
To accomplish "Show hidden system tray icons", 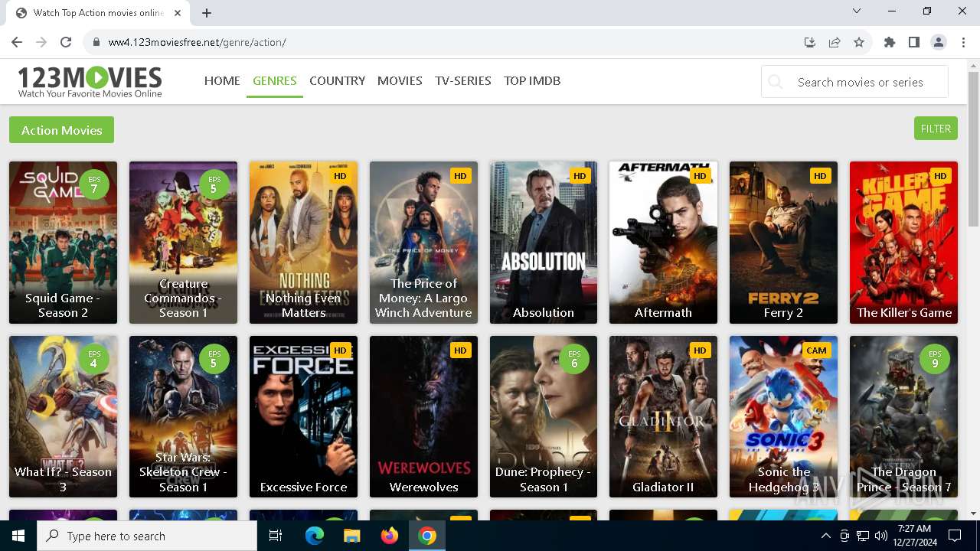I will coord(826,536).
